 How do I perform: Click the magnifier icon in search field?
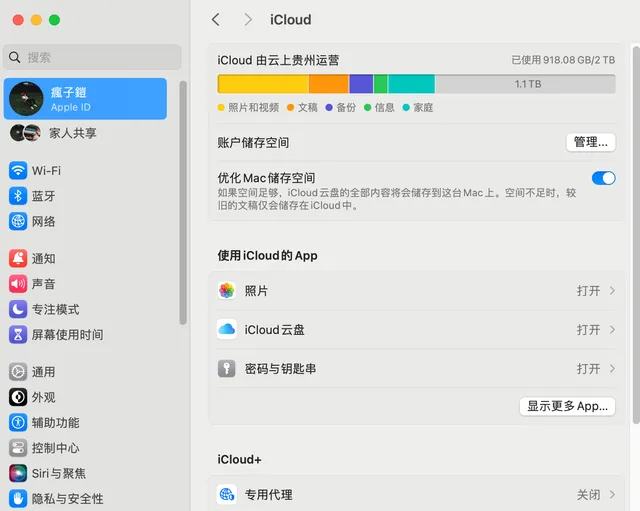click(x=15, y=57)
